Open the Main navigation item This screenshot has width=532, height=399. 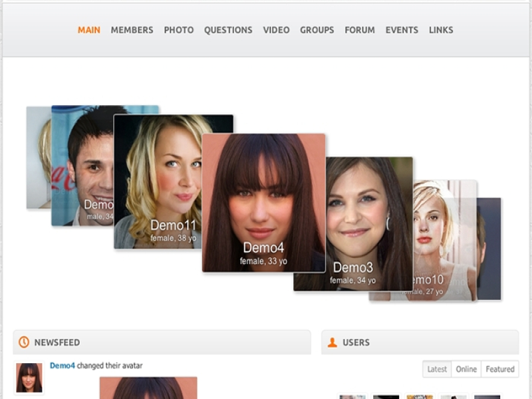pyautogui.click(x=89, y=30)
